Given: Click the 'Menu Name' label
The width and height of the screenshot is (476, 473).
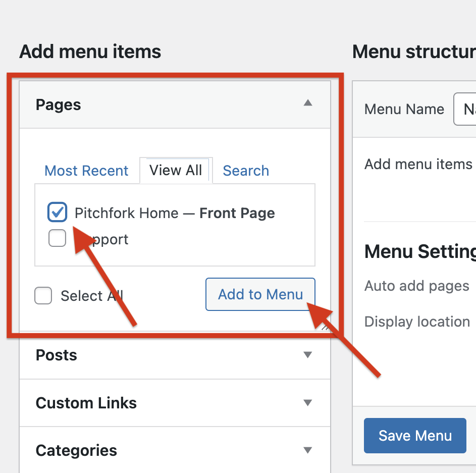Looking at the screenshot, I should 404,109.
